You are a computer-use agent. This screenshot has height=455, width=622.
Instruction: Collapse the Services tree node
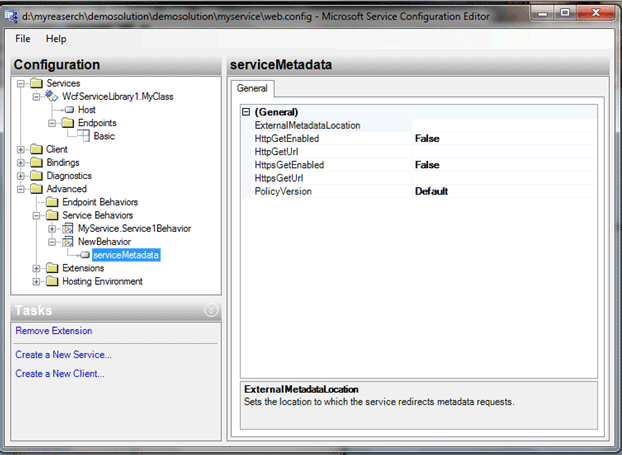[21, 83]
